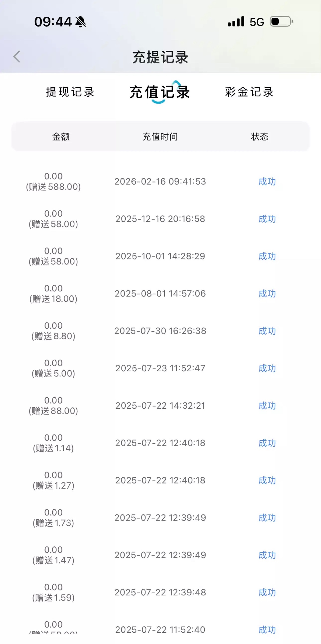
Task: Select the record with 赠送 588.00
Action: [x=53, y=182]
